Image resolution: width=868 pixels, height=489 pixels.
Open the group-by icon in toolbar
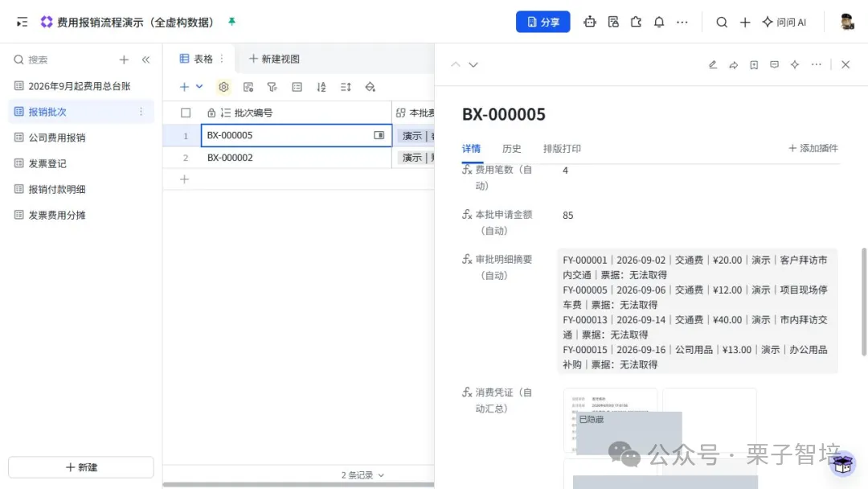pos(297,87)
